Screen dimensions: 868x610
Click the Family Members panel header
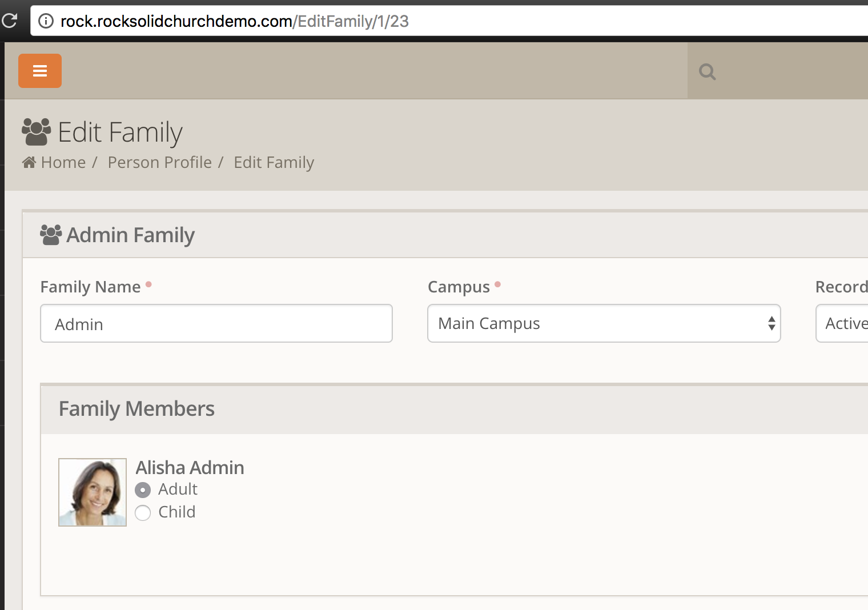point(136,409)
